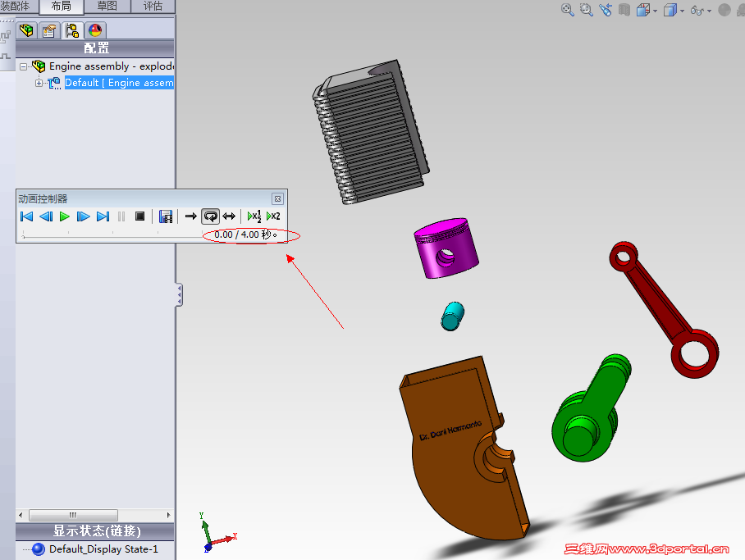Toggle reciprocate playback mode

(229, 216)
